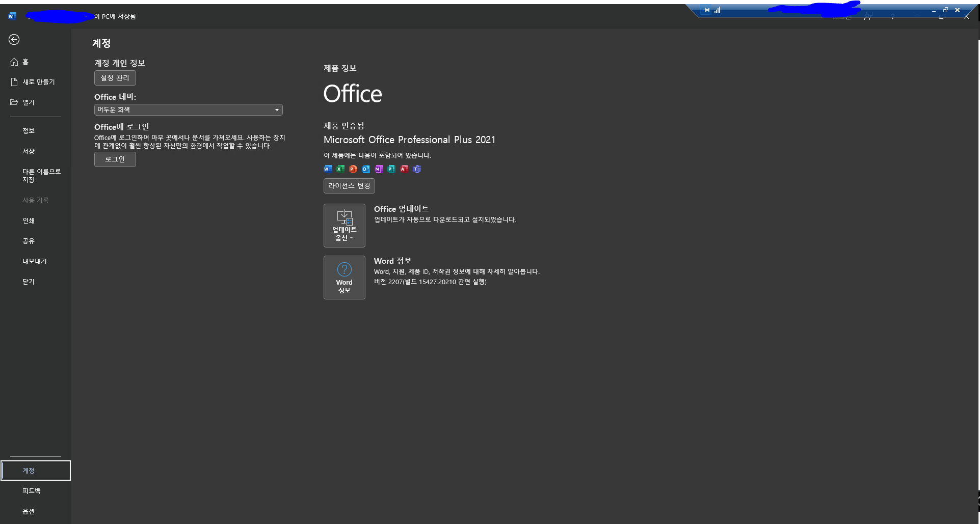
Task: Click the Microsoft Office Professional Plus 2021 text
Action: 409,140
